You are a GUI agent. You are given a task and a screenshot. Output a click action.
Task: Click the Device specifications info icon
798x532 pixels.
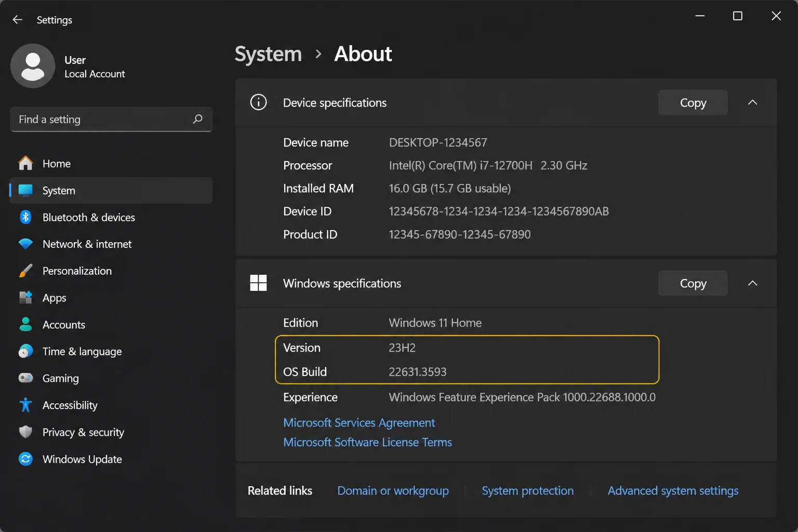pyautogui.click(x=258, y=102)
